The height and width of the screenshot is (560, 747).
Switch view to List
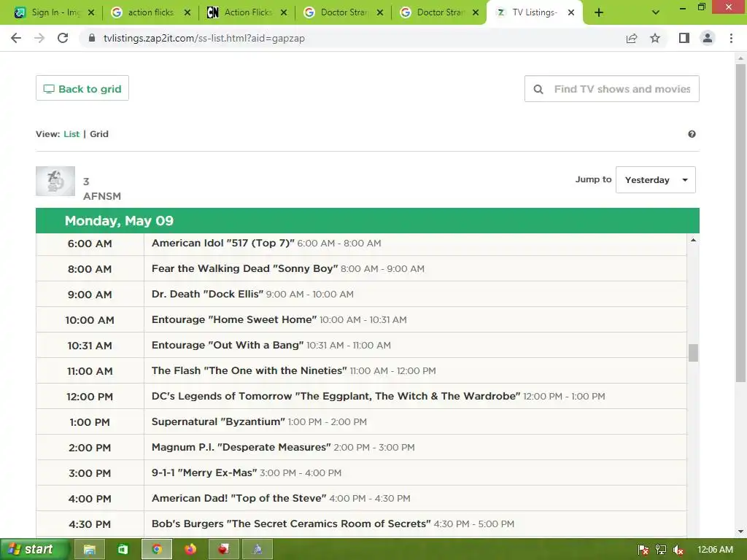[x=71, y=134]
